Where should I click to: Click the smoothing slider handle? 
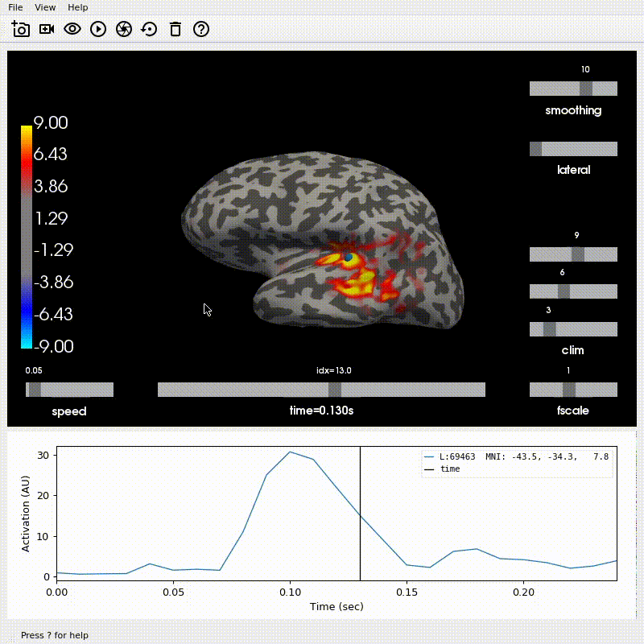pyautogui.click(x=586, y=89)
